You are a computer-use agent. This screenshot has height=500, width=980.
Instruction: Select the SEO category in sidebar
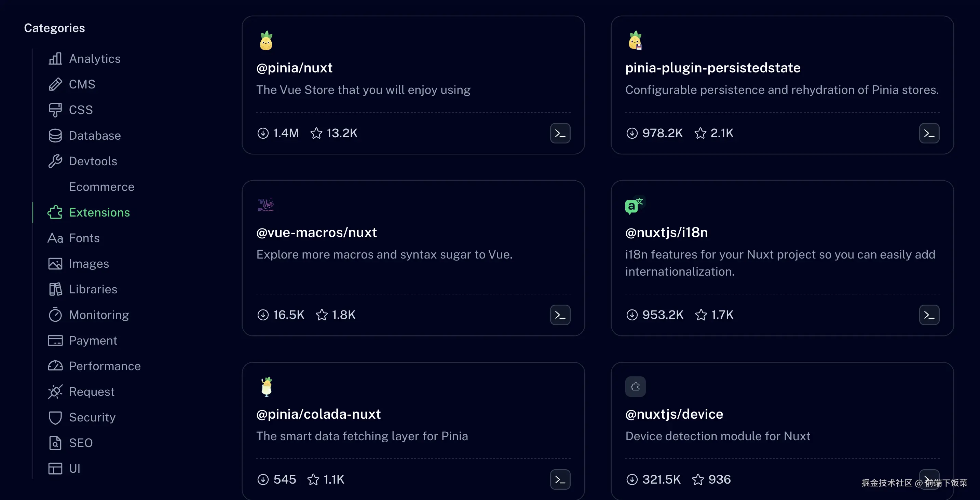coord(81,443)
